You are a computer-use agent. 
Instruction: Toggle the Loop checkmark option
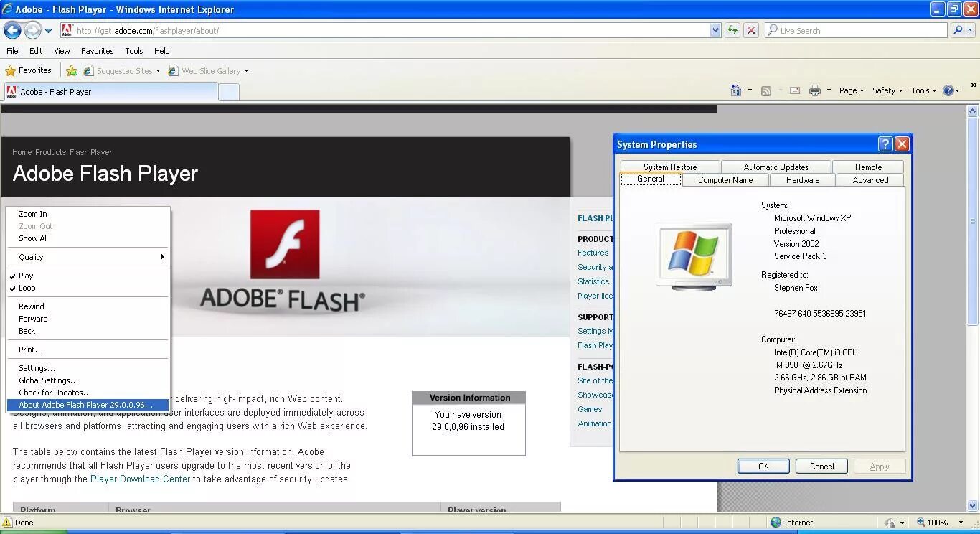[x=88, y=288]
